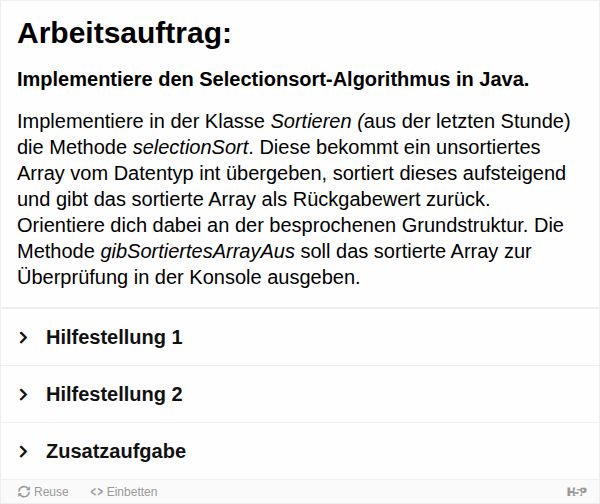Open the Zusatzaufgabe panel title
Image resolution: width=600 pixels, height=504 pixels.
pyautogui.click(x=116, y=452)
